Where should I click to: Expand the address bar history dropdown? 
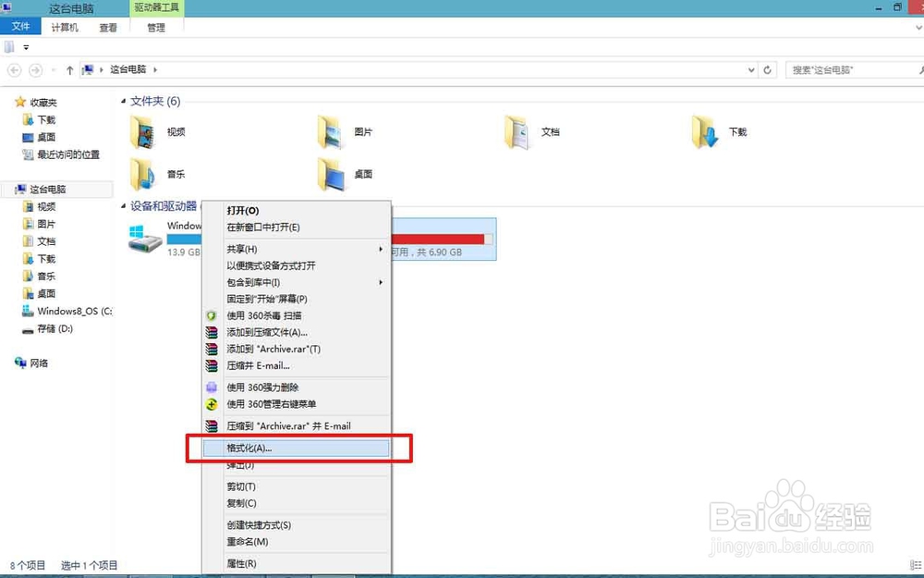tap(751, 69)
